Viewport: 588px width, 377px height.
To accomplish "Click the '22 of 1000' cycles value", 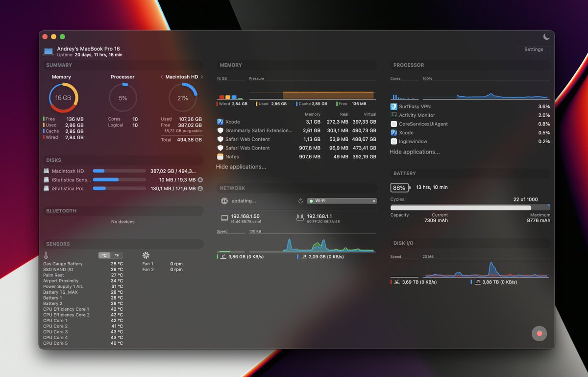I will (x=525, y=200).
